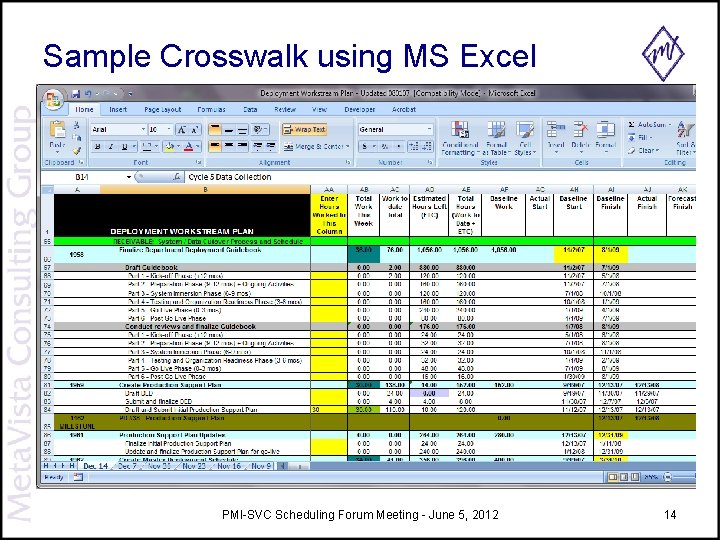Screen dimensions: 720x540
Task: Open the Alignment dialog launcher
Action: click(348, 162)
